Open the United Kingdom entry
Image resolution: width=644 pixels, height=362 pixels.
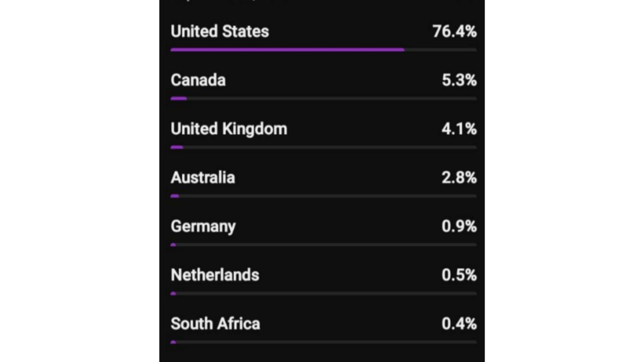pyautogui.click(x=229, y=129)
